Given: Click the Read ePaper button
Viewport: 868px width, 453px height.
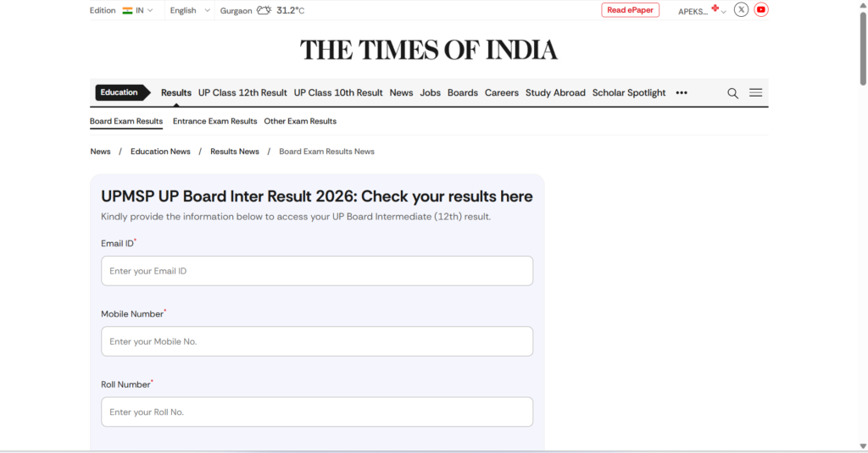Looking at the screenshot, I should tap(630, 10).
